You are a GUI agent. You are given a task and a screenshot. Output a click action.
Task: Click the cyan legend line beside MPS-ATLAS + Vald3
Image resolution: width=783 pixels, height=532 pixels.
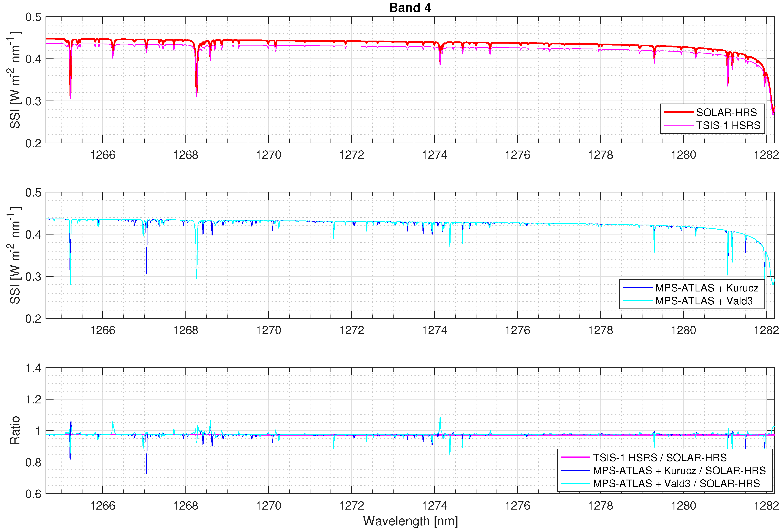(637, 301)
